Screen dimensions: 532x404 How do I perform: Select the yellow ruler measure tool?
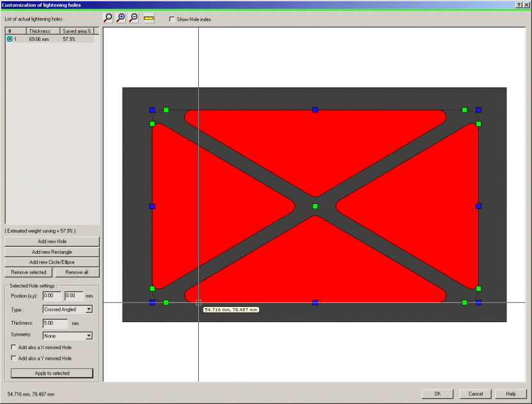click(149, 19)
